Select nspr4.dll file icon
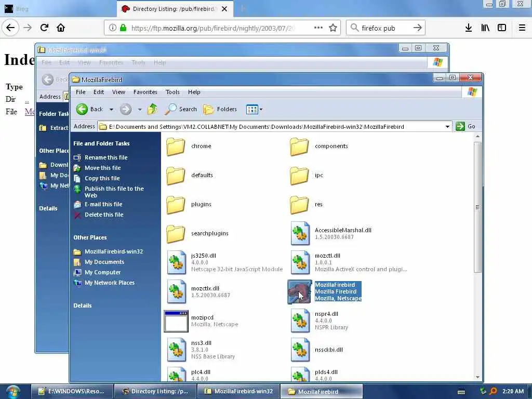Viewport: 532px width, 399px height. (300, 321)
